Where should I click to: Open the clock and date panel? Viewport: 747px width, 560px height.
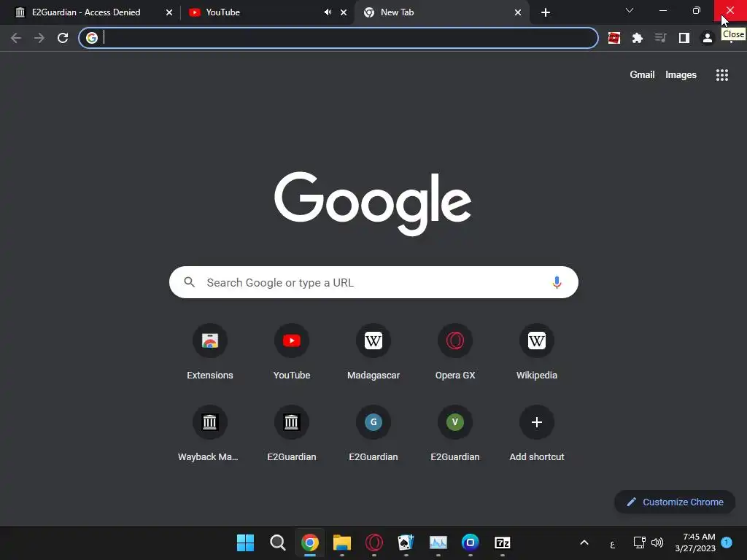coord(695,542)
